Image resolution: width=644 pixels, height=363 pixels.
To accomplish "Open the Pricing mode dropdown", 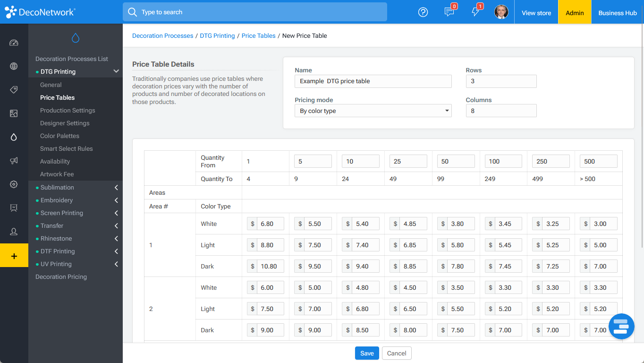I will coord(373,111).
